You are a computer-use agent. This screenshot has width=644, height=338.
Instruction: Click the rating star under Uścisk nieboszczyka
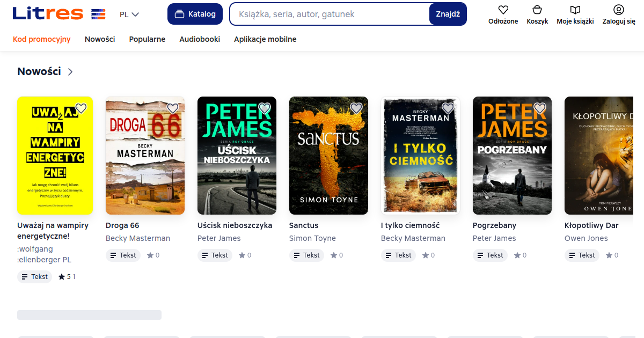(242, 255)
